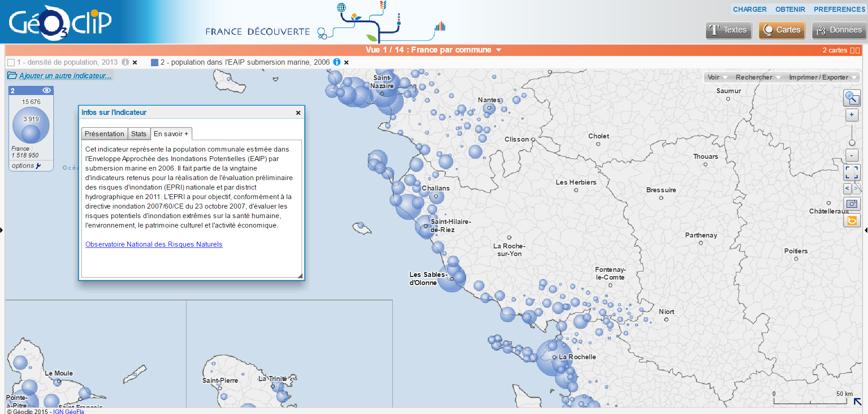Go to previous map view arrow
The height and width of the screenshot is (414, 868).
[x=847, y=188]
